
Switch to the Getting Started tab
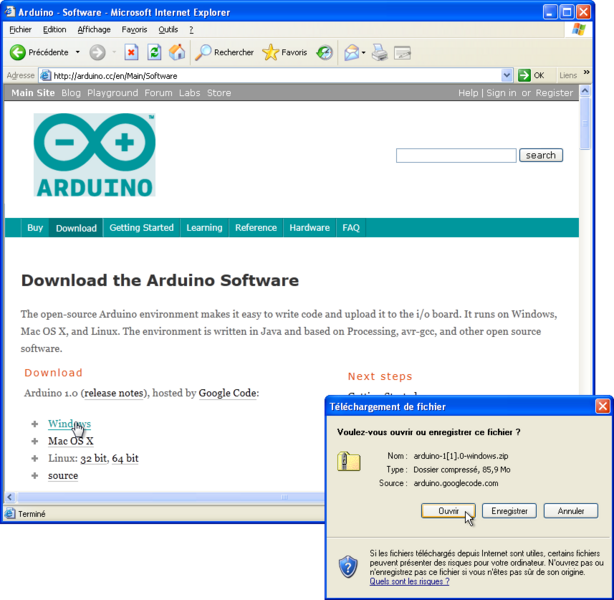point(141,228)
